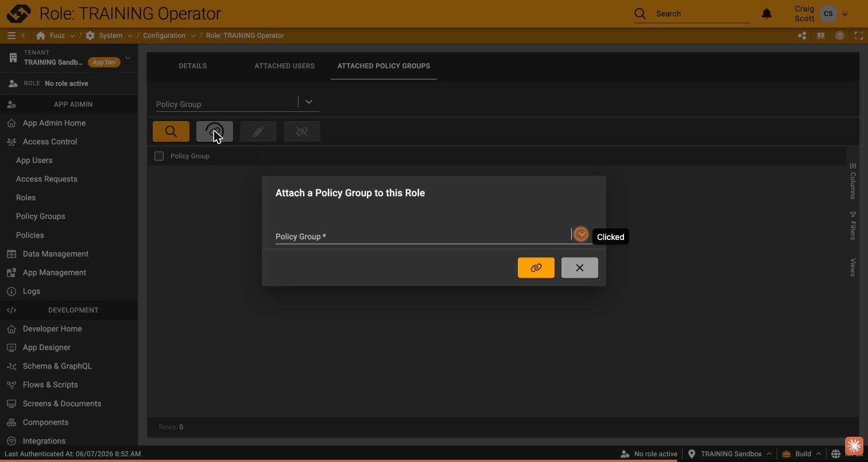Expand the Build mode chevron
The height and width of the screenshot is (462, 868).
click(818, 454)
